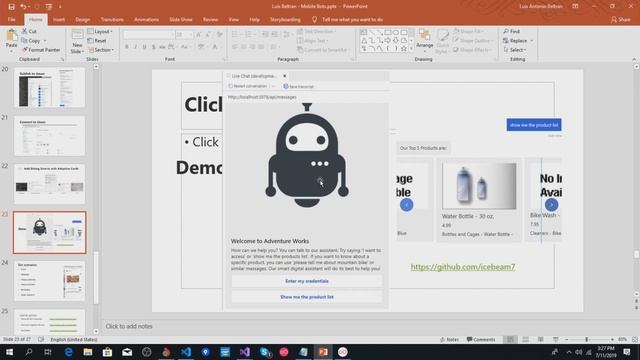Click the zoom out minus button
The image size is (640, 360).
(567, 340)
